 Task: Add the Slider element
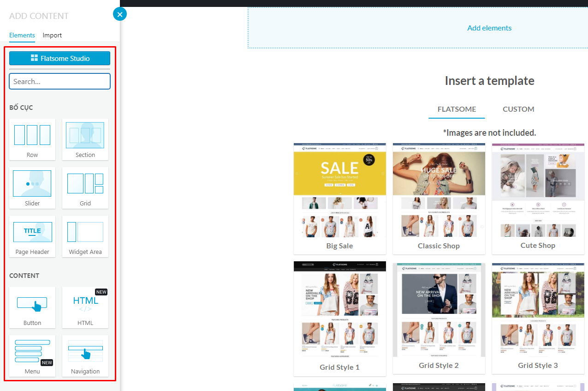pos(32,187)
